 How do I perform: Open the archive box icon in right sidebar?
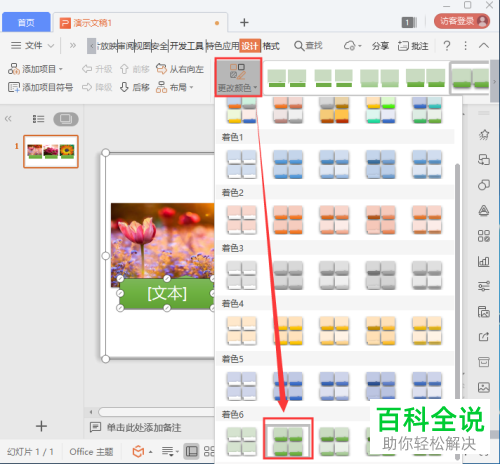(484, 362)
